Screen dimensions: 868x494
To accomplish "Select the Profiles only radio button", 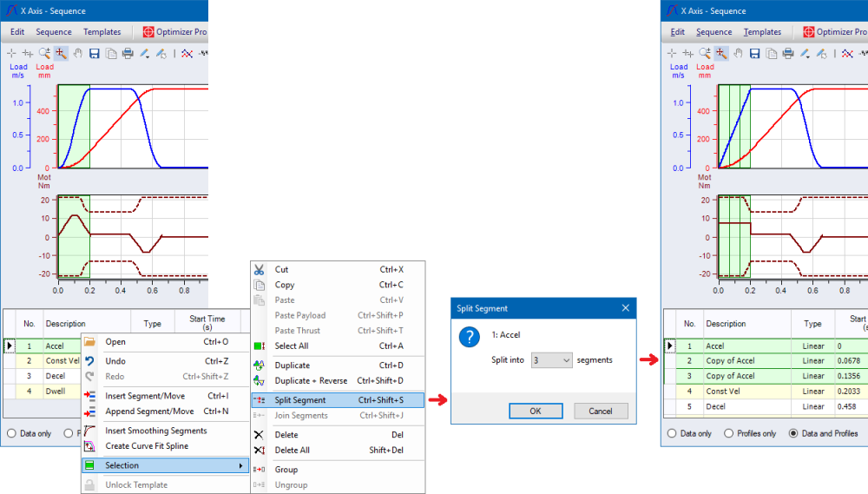I will click(x=729, y=433).
